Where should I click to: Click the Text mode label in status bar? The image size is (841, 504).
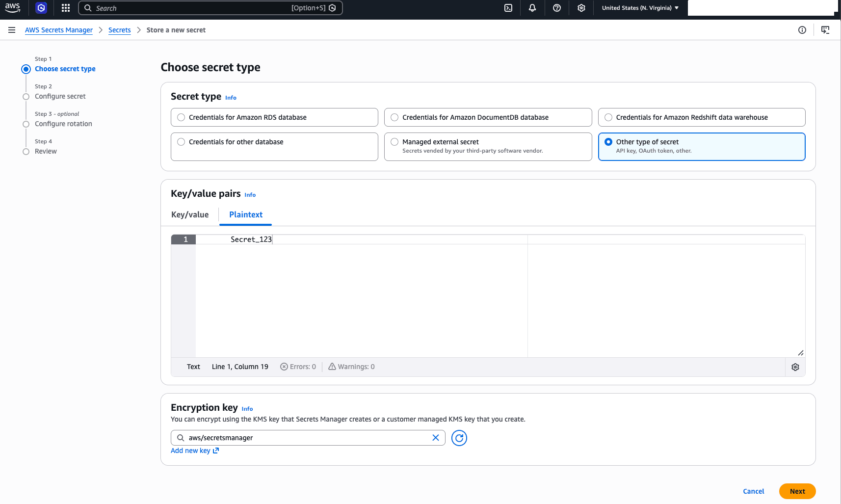[193, 367]
